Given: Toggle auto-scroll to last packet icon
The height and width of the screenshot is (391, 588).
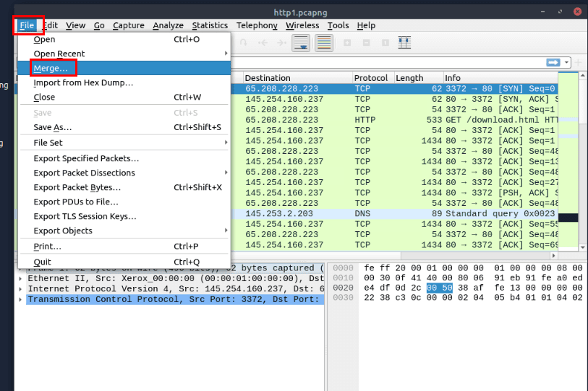Looking at the screenshot, I should 301,43.
